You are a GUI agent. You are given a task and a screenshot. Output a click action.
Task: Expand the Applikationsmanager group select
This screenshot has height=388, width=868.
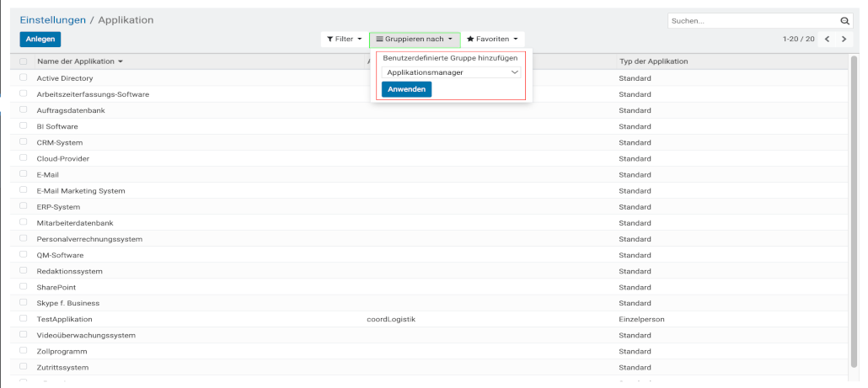pos(451,72)
